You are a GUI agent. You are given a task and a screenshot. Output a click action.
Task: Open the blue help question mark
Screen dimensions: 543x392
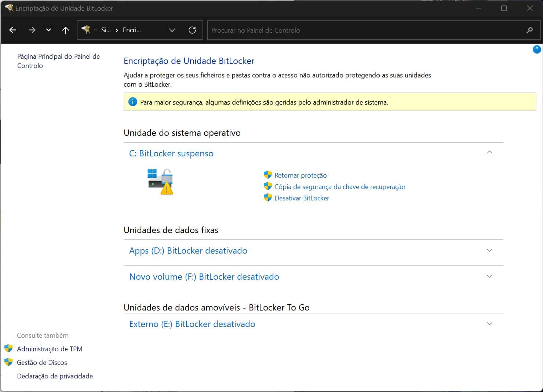point(536,49)
